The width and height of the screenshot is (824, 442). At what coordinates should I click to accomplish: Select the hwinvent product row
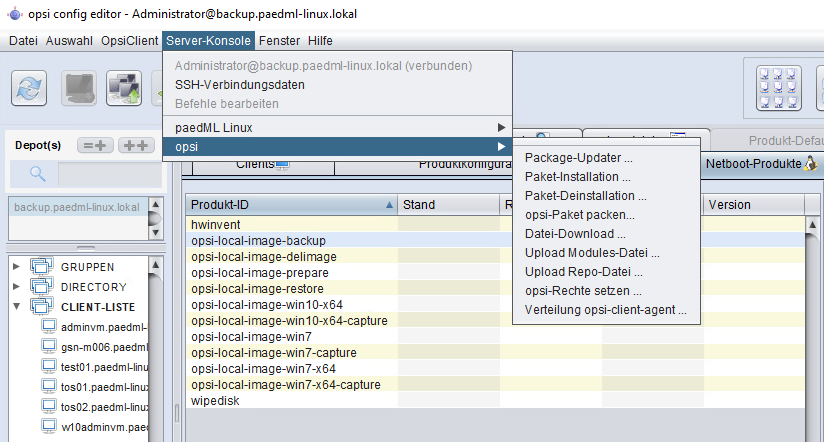[x=495, y=224]
